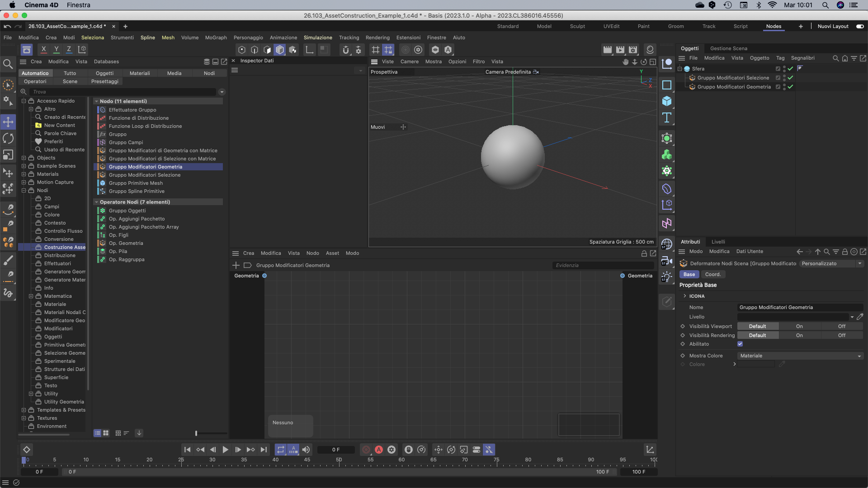Toggle Z axis lock icon
Image resolution: width=868 pixels, height=488 pixels.
pyautogui.click(x=69, y=49)
